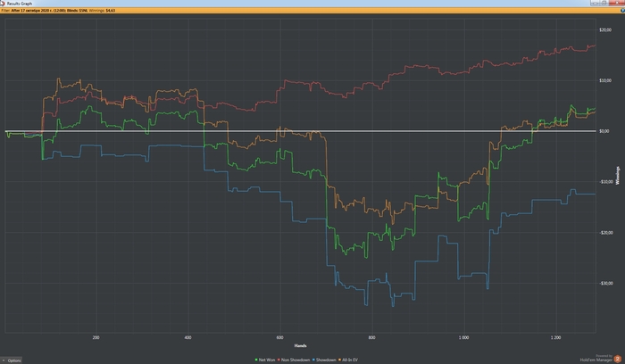Click the Hold'em Manager 2 logo
The height and width of the screenshot is (364, 625).
618,359
